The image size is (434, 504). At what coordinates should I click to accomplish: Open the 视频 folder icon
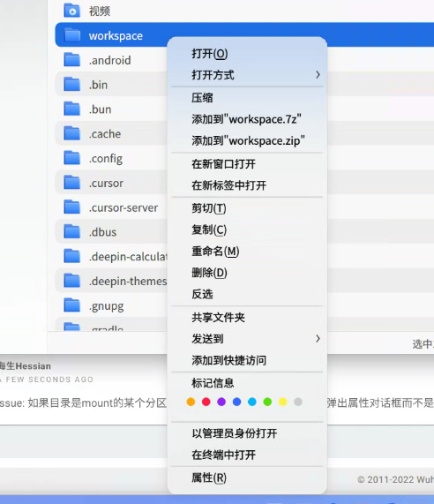pos(72,11)
